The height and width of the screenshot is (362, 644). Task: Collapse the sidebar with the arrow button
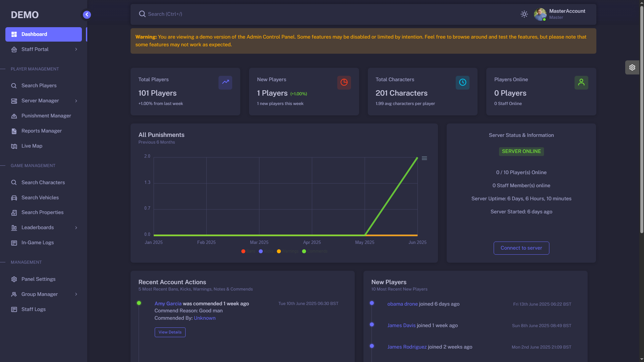click(87, 14)
